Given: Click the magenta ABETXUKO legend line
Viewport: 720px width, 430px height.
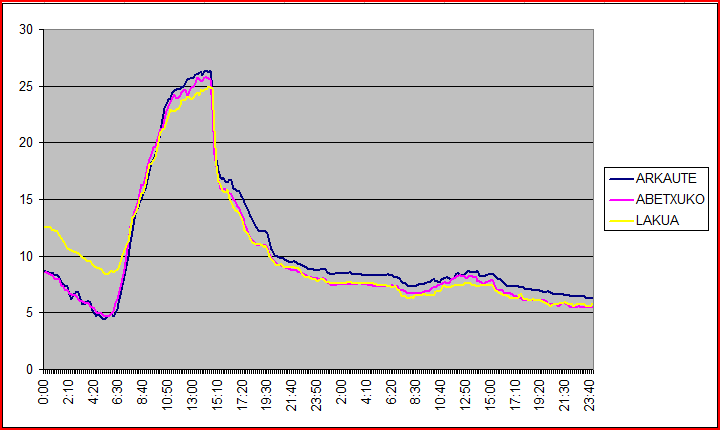Looking at the screenshot, I should tap(621, 200).
